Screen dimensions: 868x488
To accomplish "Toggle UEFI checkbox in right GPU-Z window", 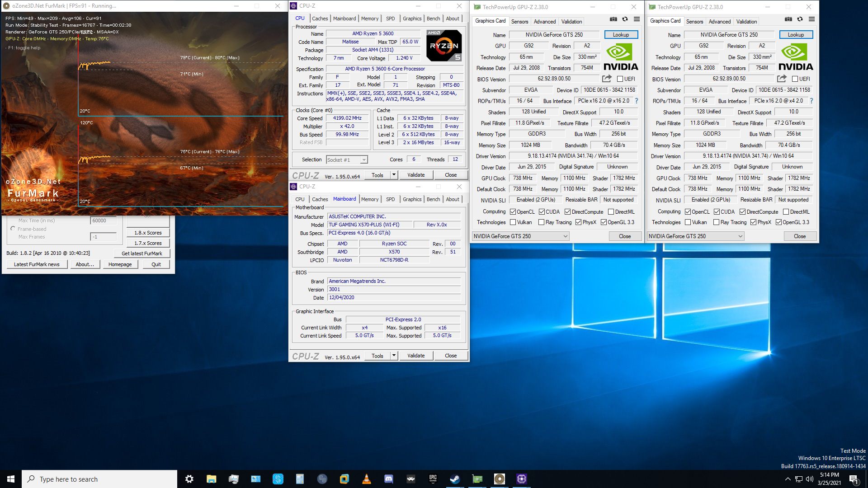I will pos(795,79).
